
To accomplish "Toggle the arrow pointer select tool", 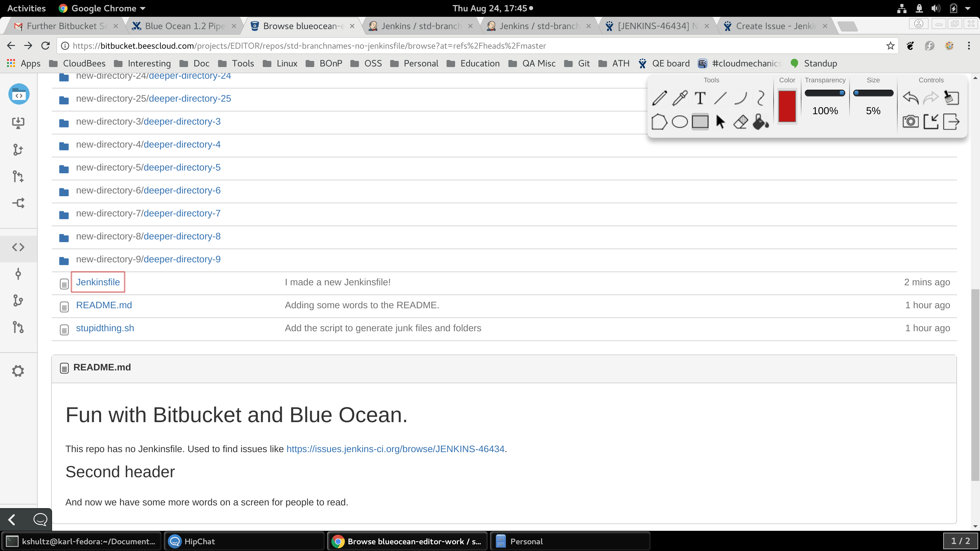I will pyautogui.click(x=720, y=122).
